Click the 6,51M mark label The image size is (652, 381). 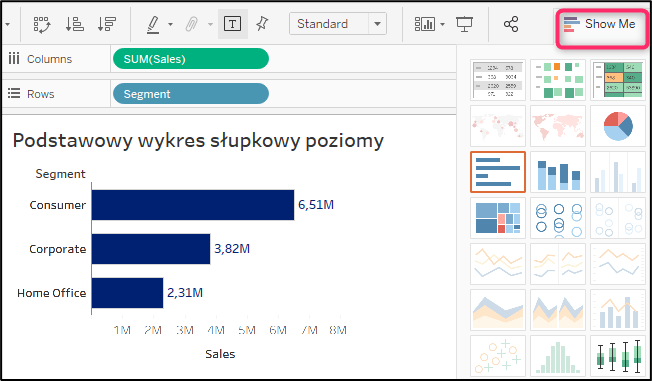coord(316,205)
